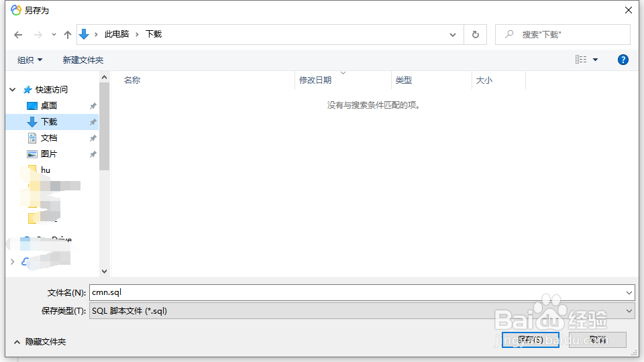Open address bar history dropdown

[453, 35]
